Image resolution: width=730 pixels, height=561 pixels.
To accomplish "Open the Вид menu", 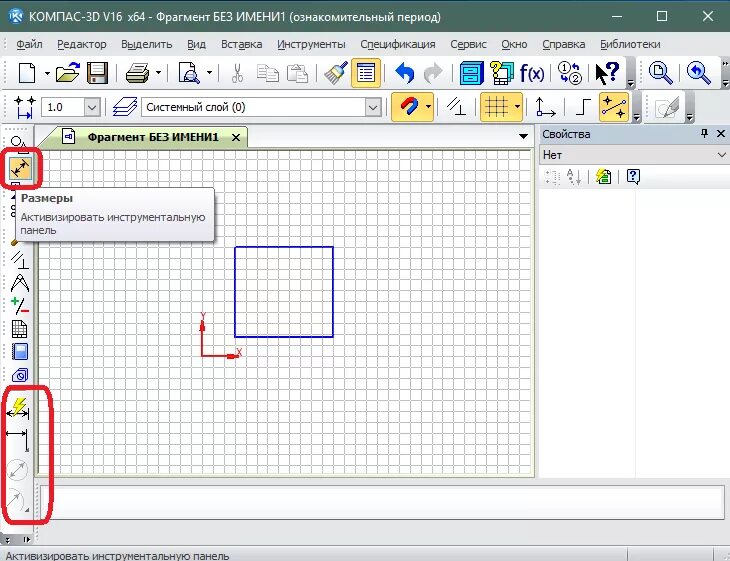I will click(x=196, y=44).
